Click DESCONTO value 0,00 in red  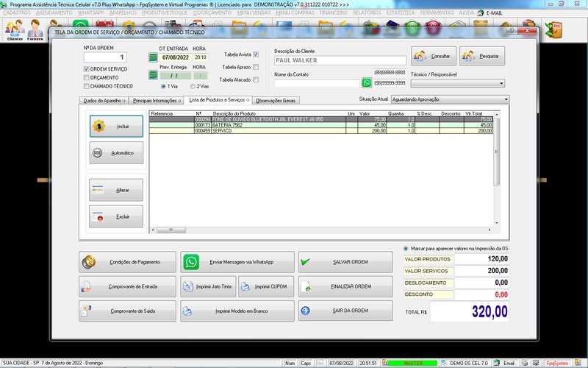(482, 294)
